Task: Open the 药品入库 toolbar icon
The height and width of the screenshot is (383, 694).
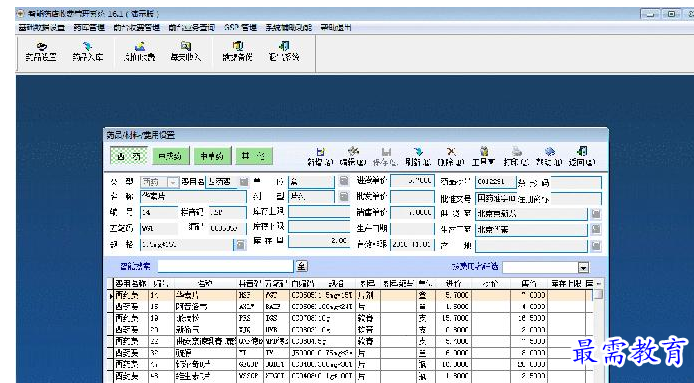Action: point(88,52)
